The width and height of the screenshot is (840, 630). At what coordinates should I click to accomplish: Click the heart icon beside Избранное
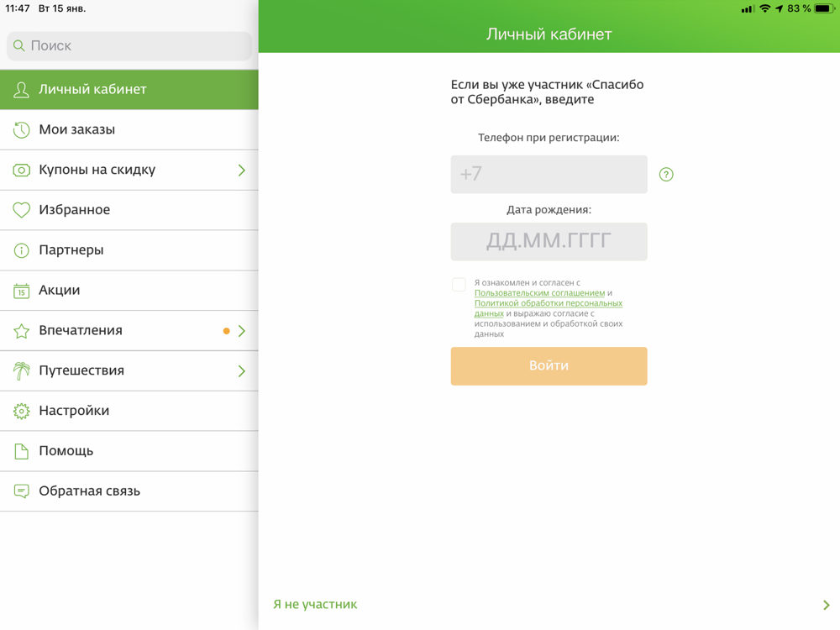tap(22, 210)
